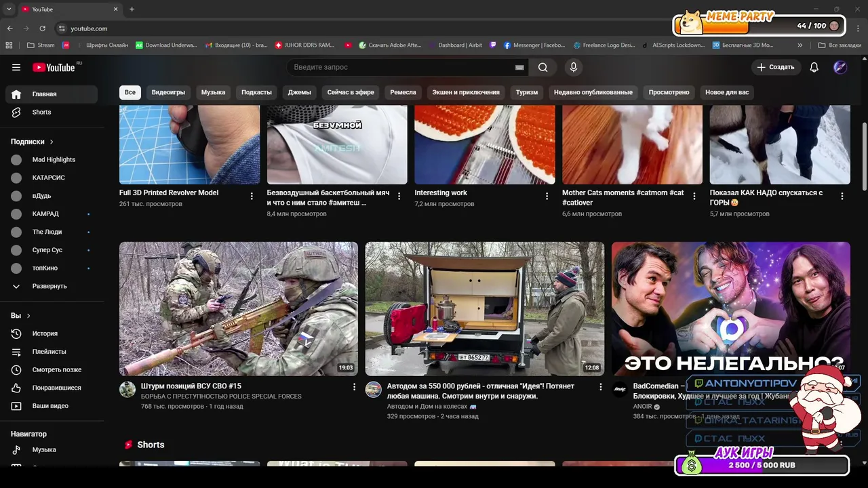Open Ваши видео in the sidebar
Image resolution: width=868 pixels, height=488 pixels.
[52, 406]
